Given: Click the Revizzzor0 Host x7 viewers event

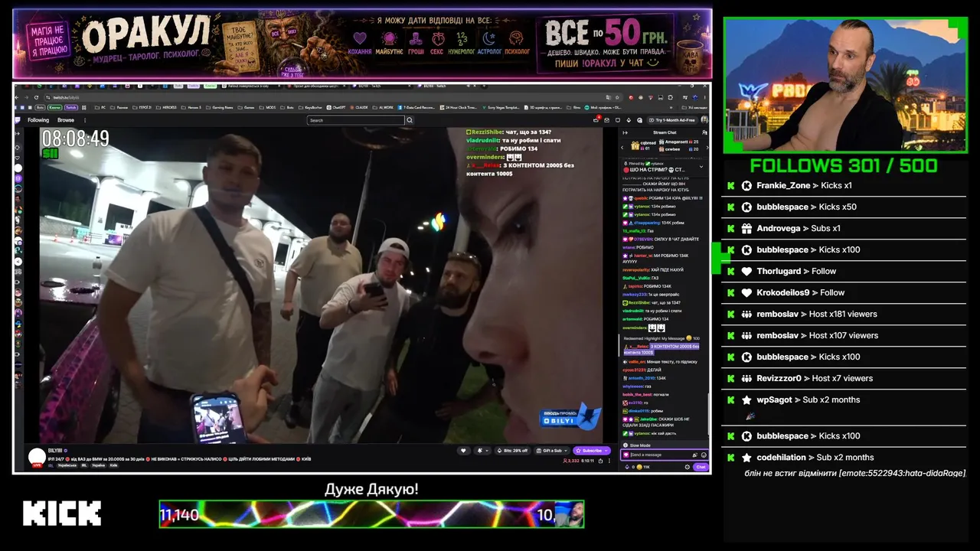Looking at the screenshot, I should (x=844, y=379).
